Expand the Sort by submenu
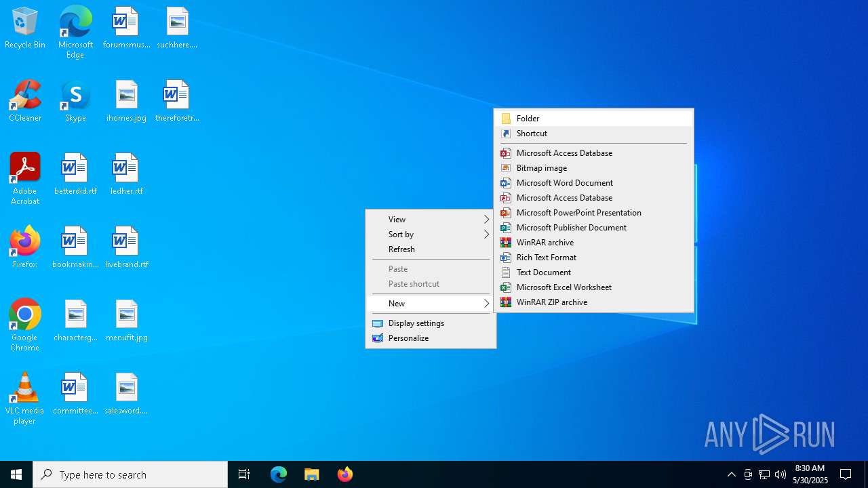 point(431,235)
